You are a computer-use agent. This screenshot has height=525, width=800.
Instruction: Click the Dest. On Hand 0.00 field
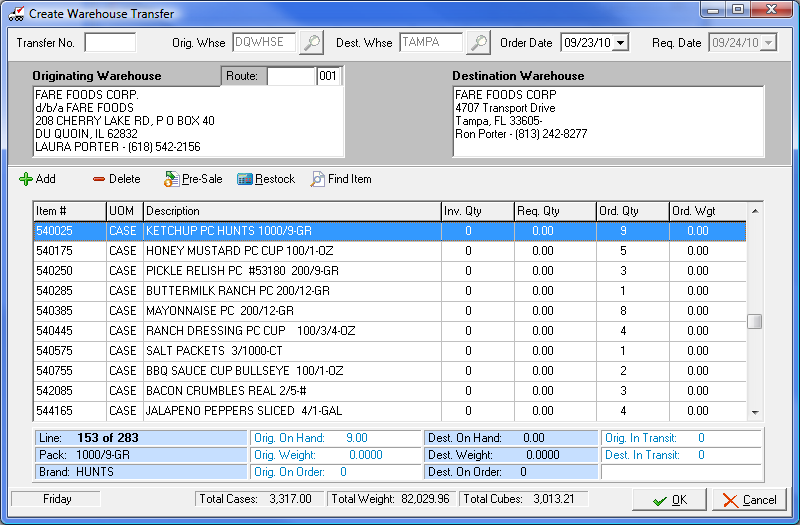[511, 438]
